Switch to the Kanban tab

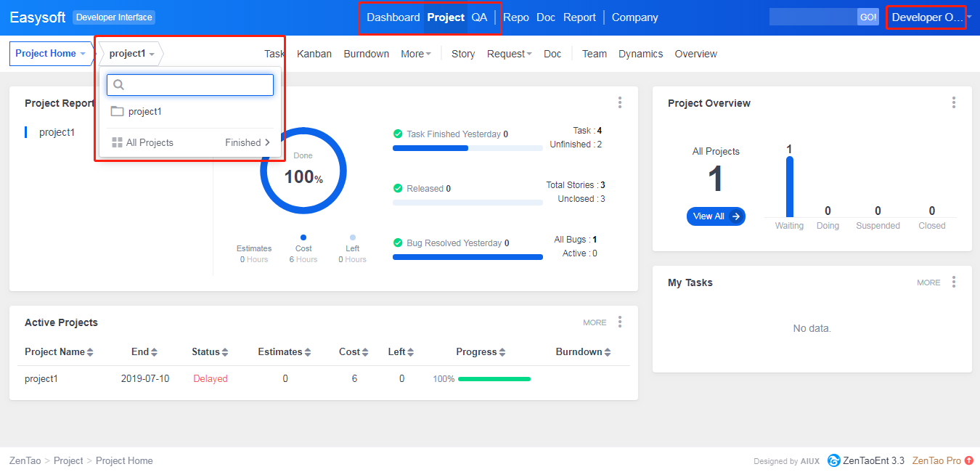click(314, 54)
